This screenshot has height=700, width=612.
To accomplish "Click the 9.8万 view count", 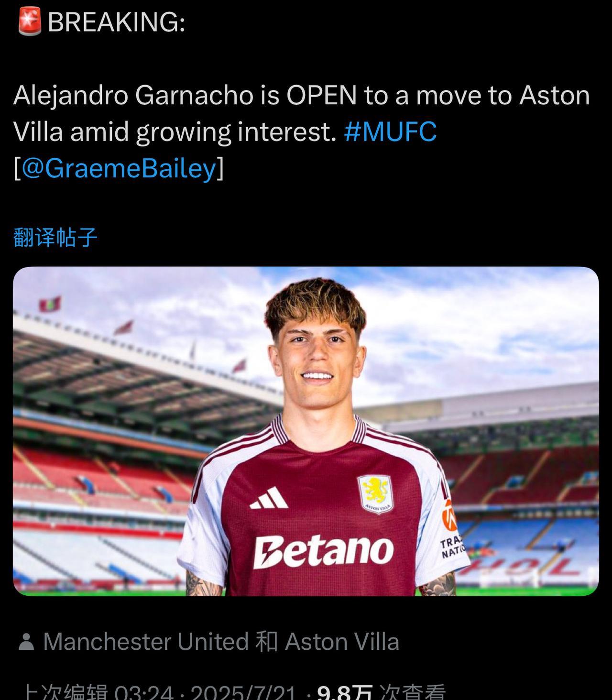I will point(344,692).
